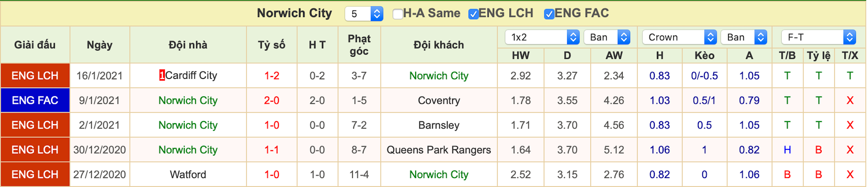This screenshot has width=868, height=187.
Task: Click the ENG LCH badge for 27/12/2020
Action: pos(35,175)
